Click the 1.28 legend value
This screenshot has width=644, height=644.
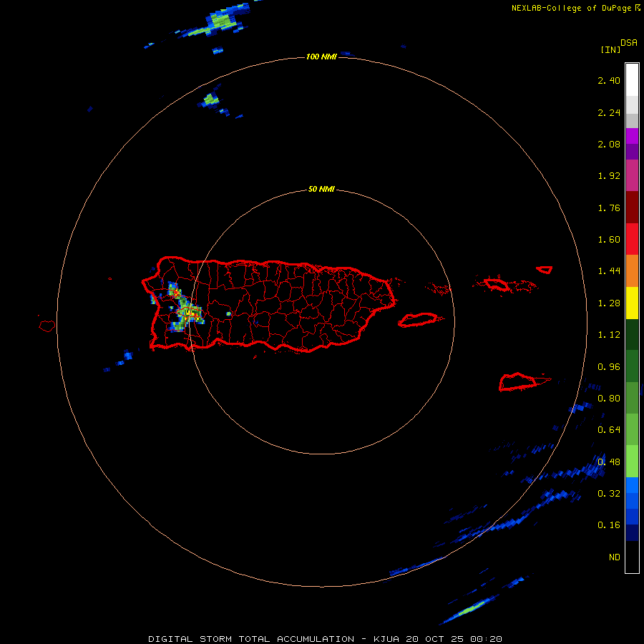(x=609, y=303)
